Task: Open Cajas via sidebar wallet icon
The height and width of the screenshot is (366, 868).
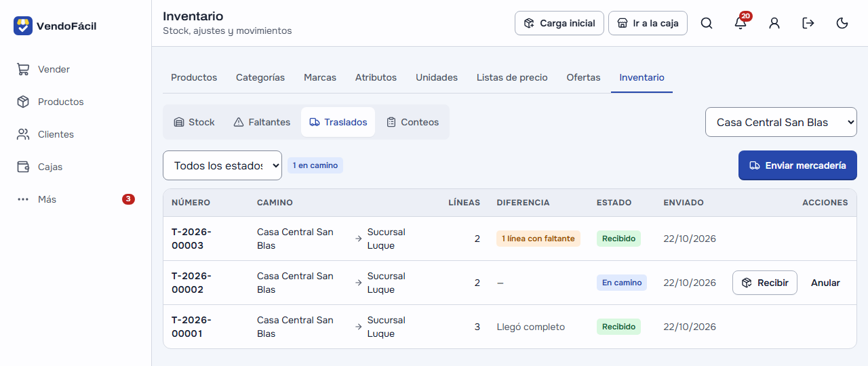Action: (x=23, y=167)
